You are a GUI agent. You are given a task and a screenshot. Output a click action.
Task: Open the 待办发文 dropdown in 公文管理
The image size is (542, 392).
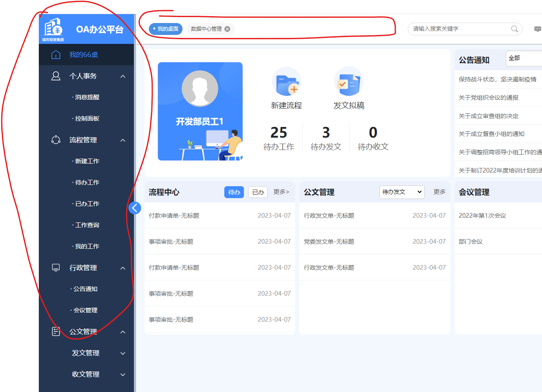tap(402, 192)
